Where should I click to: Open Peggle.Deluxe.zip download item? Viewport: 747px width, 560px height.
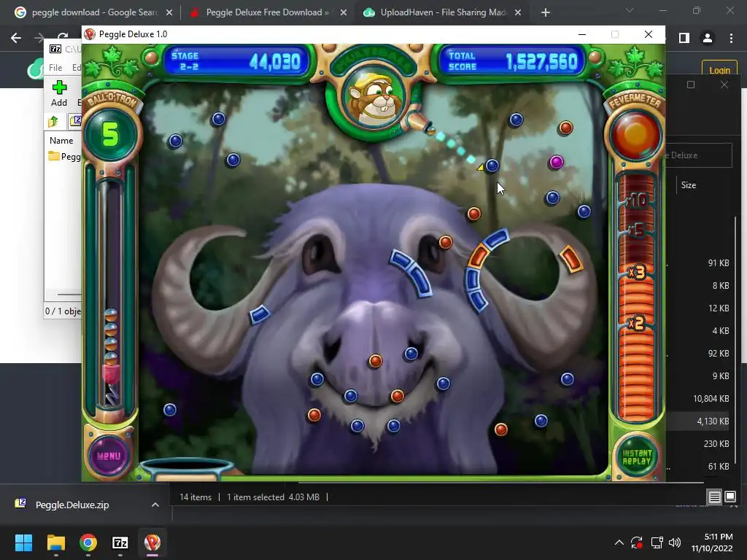(72, 505)
